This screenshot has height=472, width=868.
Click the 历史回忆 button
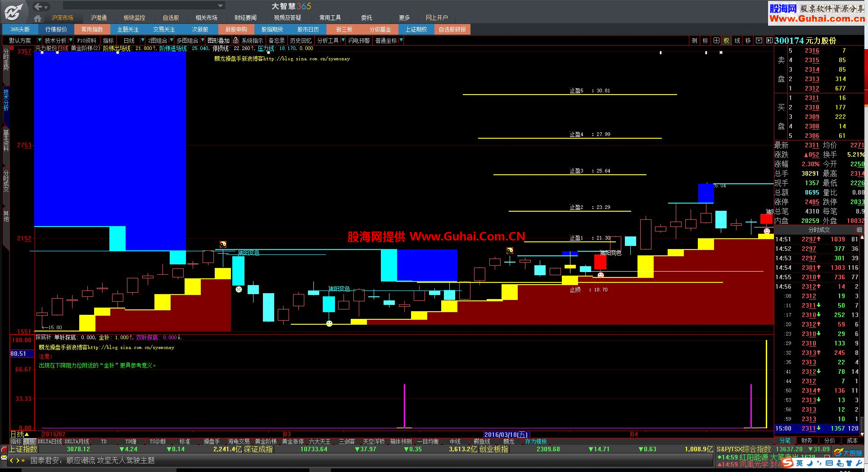301,41
